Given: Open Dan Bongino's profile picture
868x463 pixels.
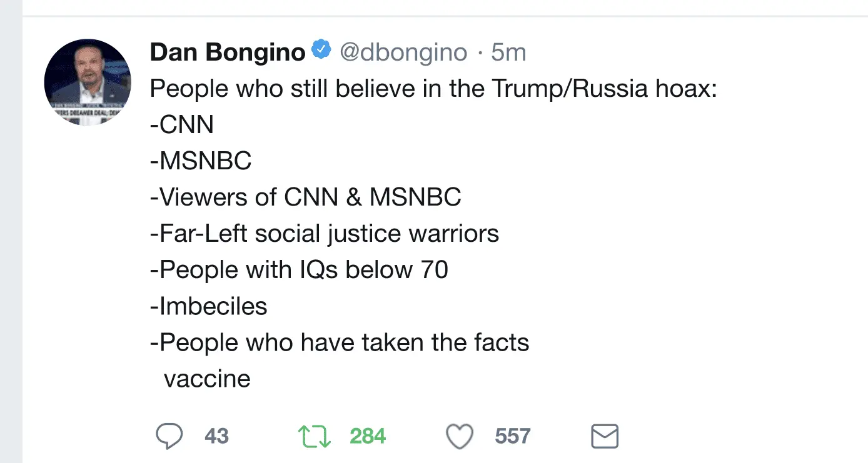Looking at the screenshot, I should pyautogui.click(x=88, y=82).
